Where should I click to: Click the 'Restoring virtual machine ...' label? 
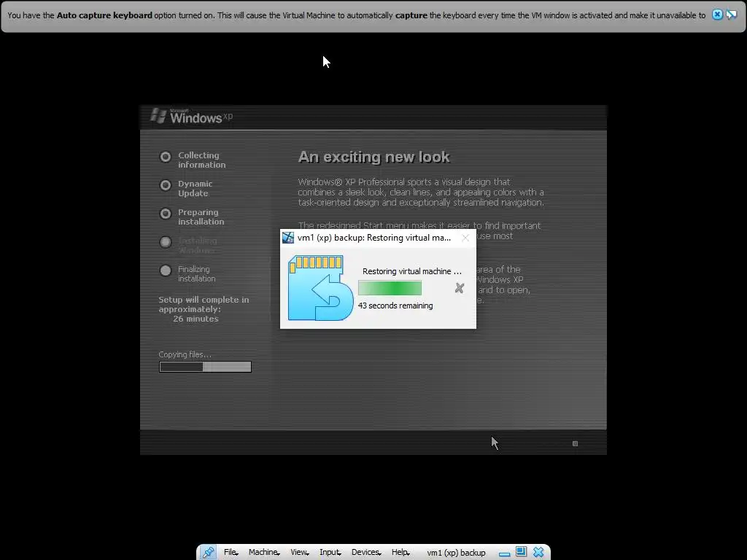click(412, 271)
